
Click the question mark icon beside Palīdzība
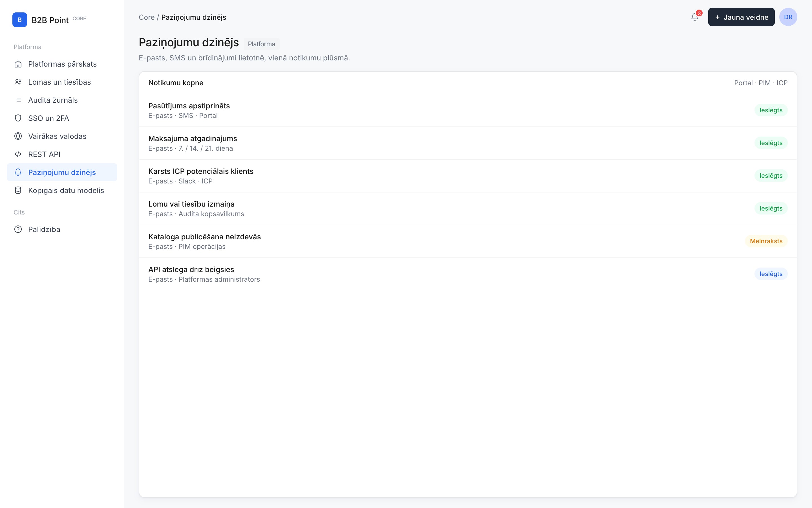coord(18,229)
